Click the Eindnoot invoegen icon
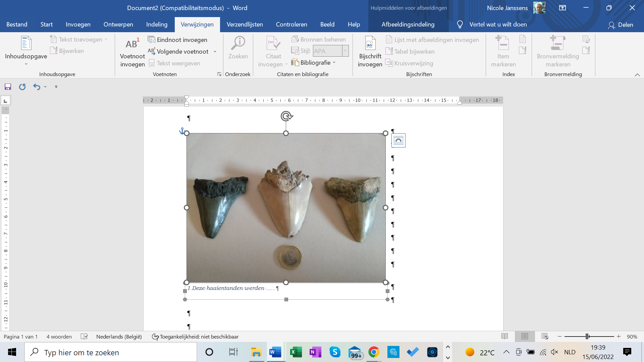Screen dimensions: 644x362 (152, 40)
